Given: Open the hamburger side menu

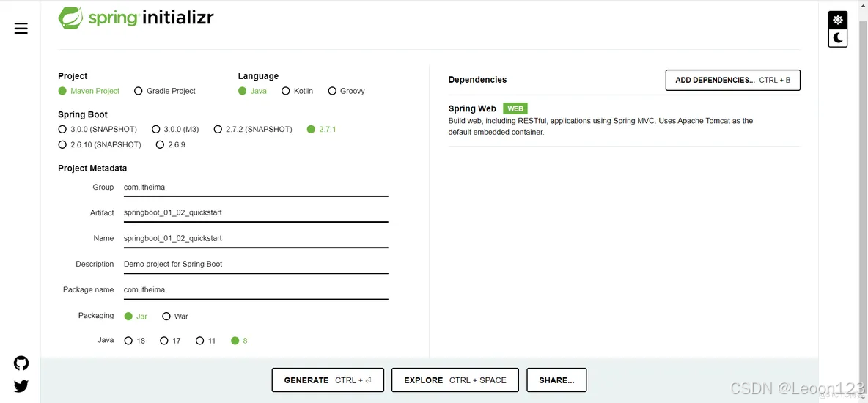Looking at the screenshot, I should pyautogui.click(x=21, y=29).
